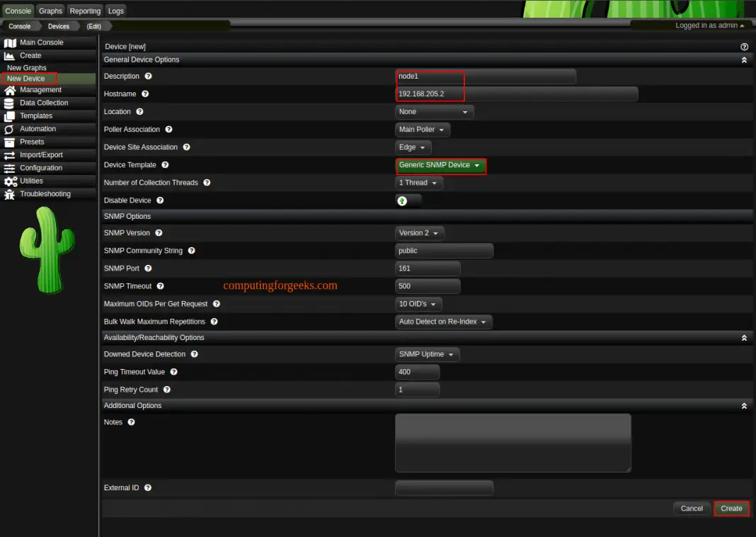Collapse the General Device Options section

pyautogui.click(x=744, y=60)
